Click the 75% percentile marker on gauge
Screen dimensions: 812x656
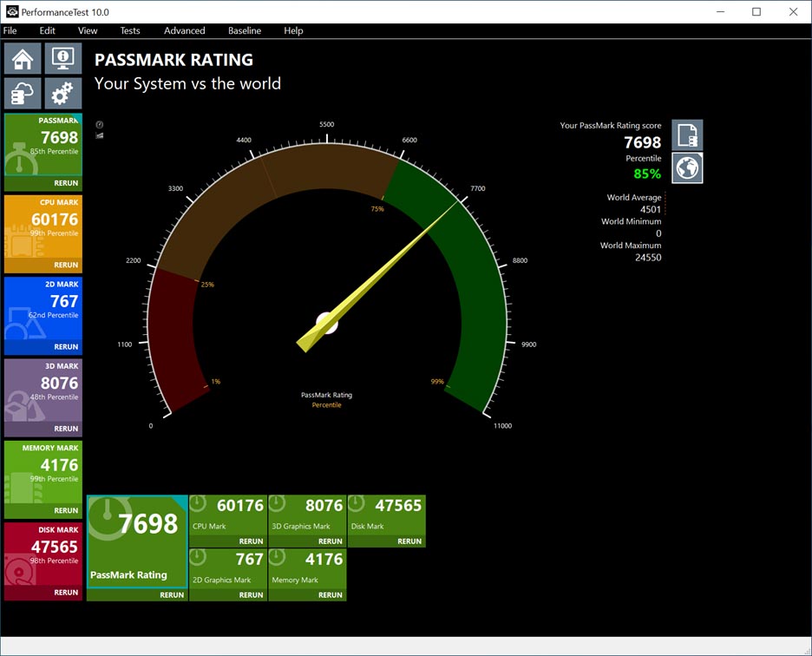[x=377, y=209]
